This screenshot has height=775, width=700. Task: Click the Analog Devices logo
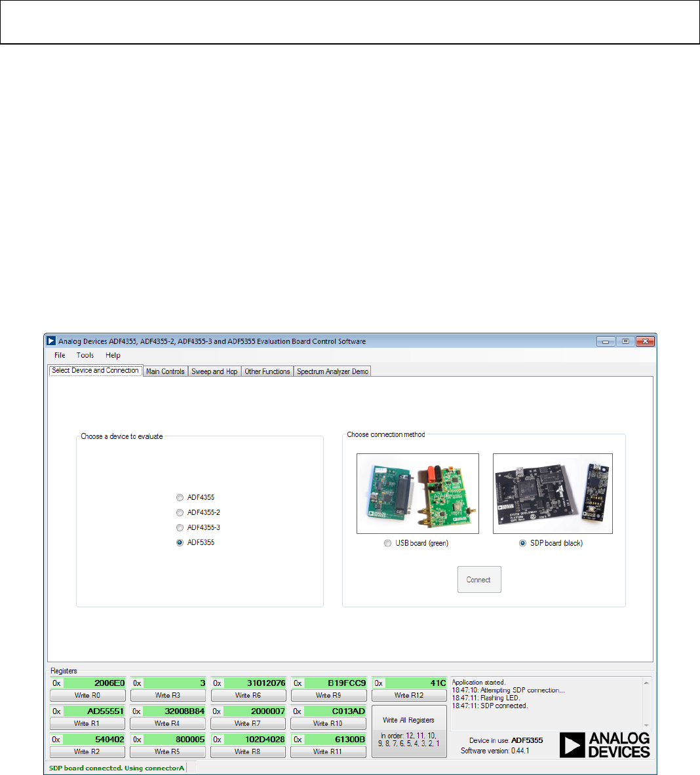click(x=605, y=745)
